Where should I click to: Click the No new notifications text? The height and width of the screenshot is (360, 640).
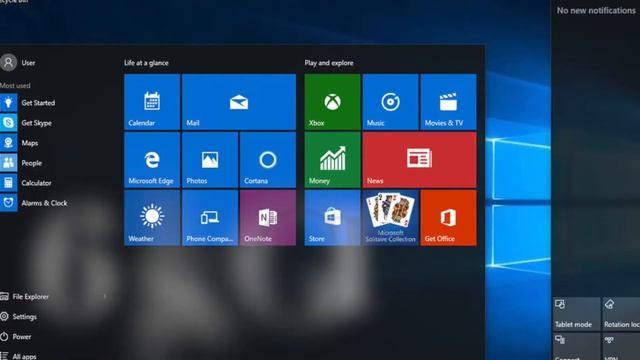tap(596, 11)
